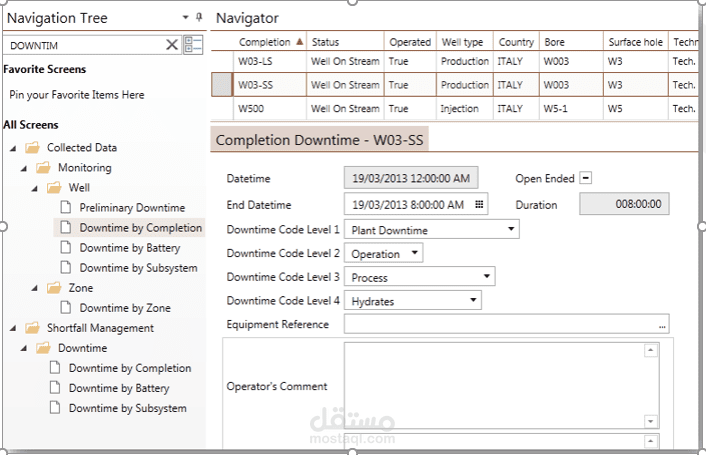
Task: Click the Completion Downtime - W03-SS tab header
Action: click(319, 140)
